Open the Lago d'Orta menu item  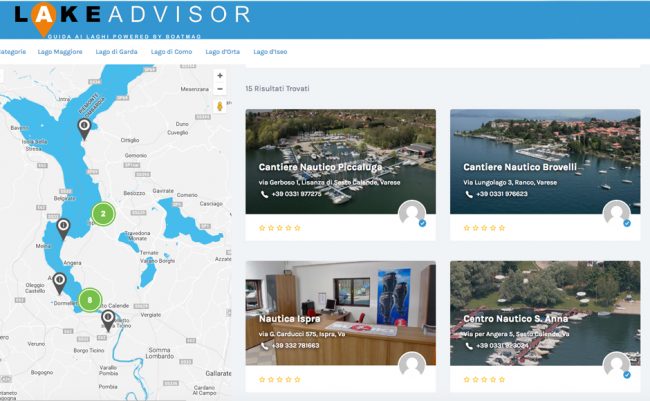tap(223, 52)
